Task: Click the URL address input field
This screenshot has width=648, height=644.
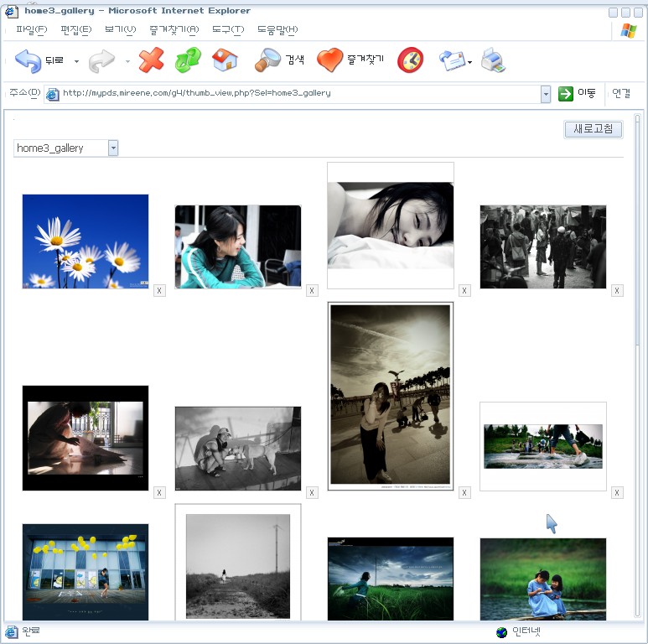Action: pos(293,93)
